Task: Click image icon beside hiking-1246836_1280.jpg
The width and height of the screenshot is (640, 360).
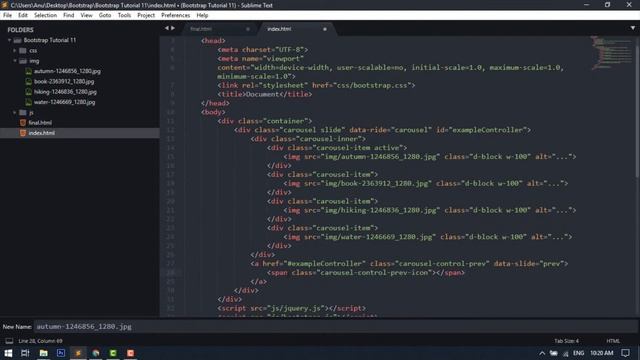Action: pos(29,92)
